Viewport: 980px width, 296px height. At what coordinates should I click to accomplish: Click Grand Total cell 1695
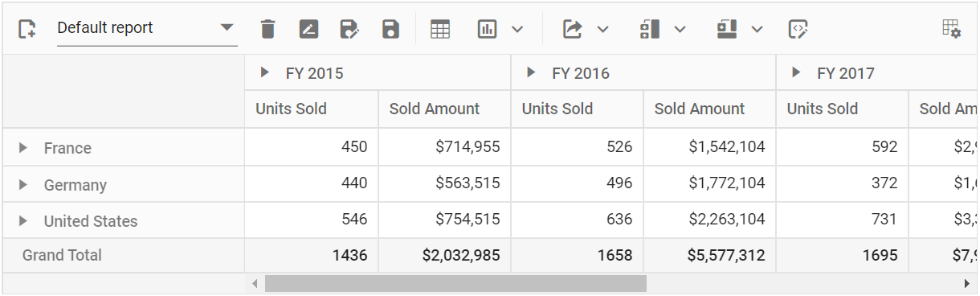[x=842, y=255]
